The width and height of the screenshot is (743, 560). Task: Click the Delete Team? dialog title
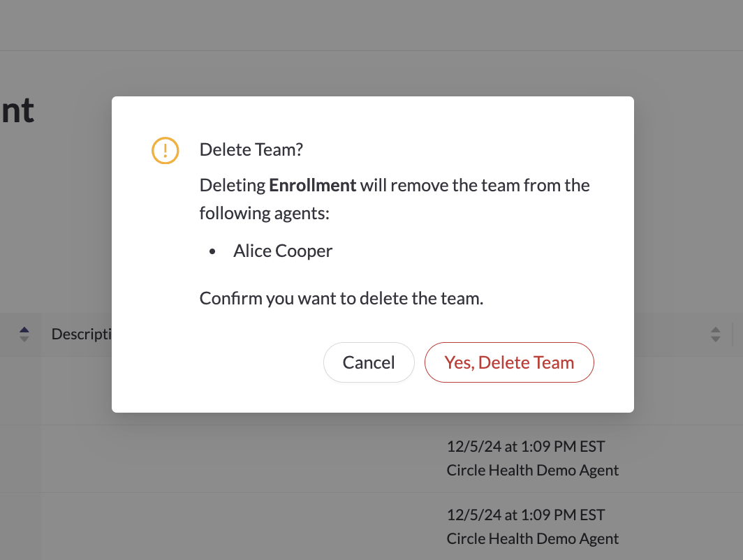[x=251, y=150]
